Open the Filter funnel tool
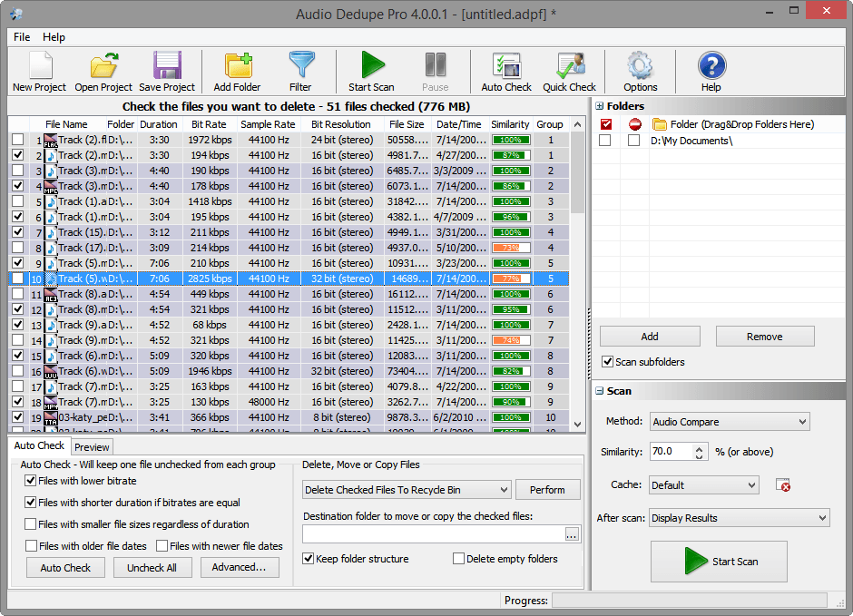Viewport: 853px width, 616px height. click(x=301, y=65)
